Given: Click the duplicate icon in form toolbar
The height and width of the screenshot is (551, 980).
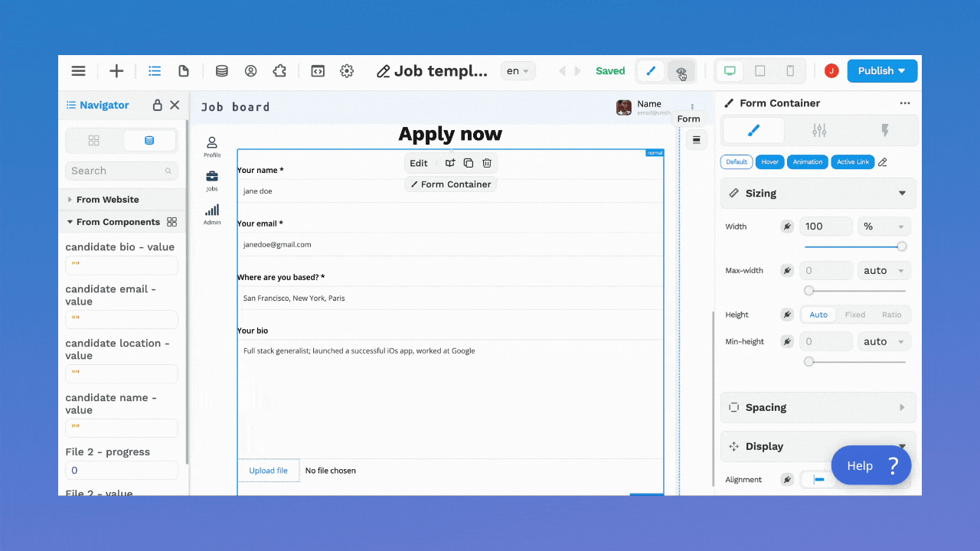Looking at the screenshot, I should click(469, 163).
